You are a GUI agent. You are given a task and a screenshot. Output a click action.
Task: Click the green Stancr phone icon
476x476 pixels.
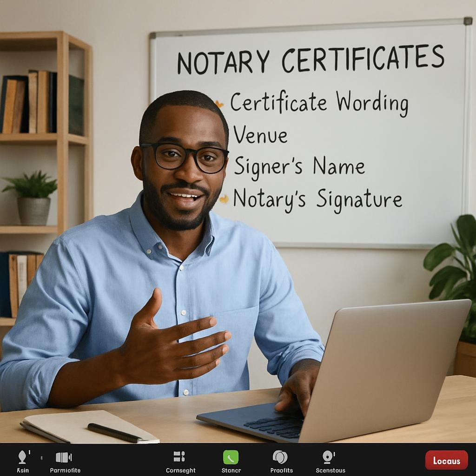pos(231,457)
